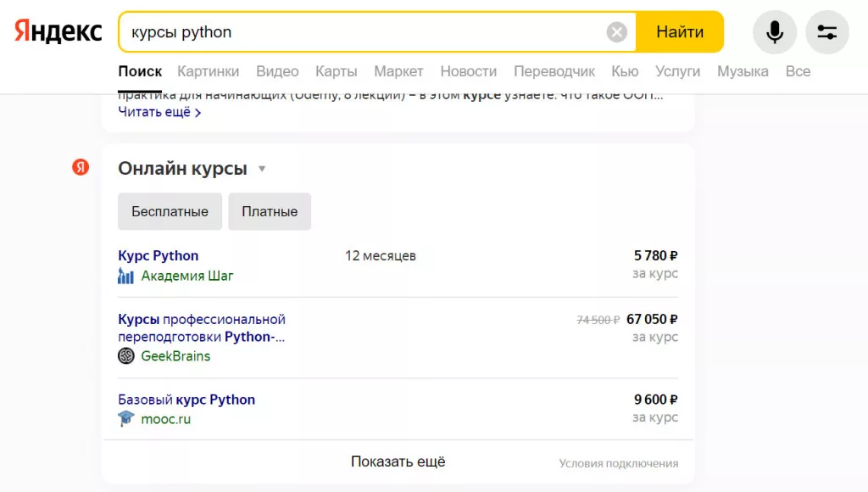Click the 67 050 ₽ price
868x492 pixels.
pos(652,319)
